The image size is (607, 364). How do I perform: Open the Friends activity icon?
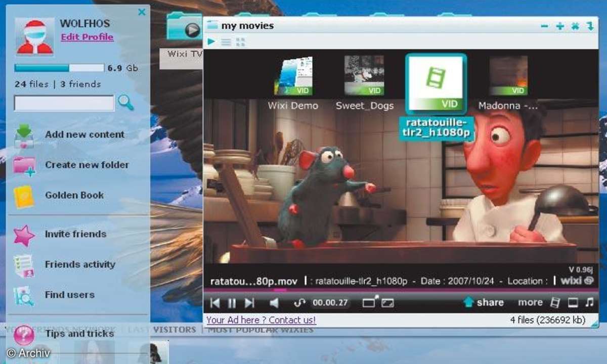pos(24,266)
